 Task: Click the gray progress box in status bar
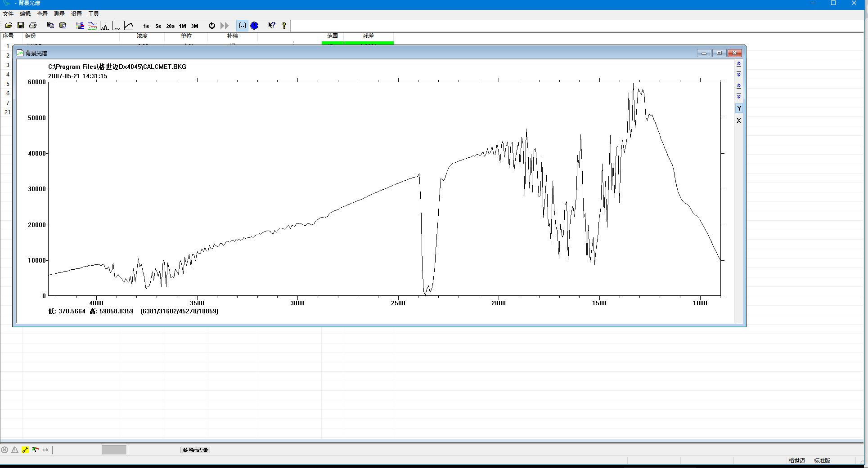(x=114, y=450)
